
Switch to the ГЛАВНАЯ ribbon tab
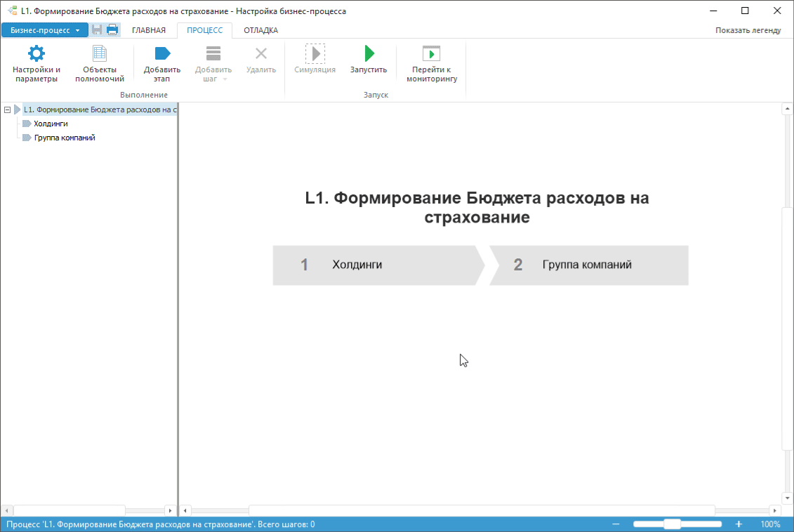point(149,30)
